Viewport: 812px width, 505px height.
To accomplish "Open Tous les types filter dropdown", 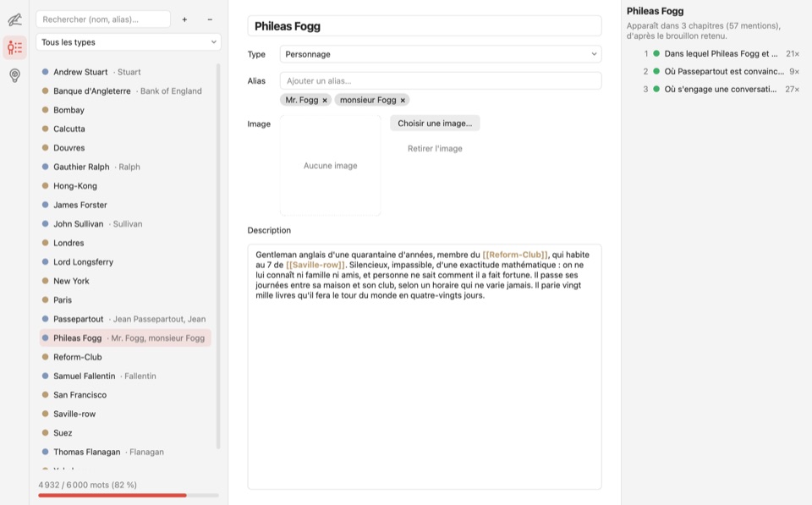I will tap(129, 42).
